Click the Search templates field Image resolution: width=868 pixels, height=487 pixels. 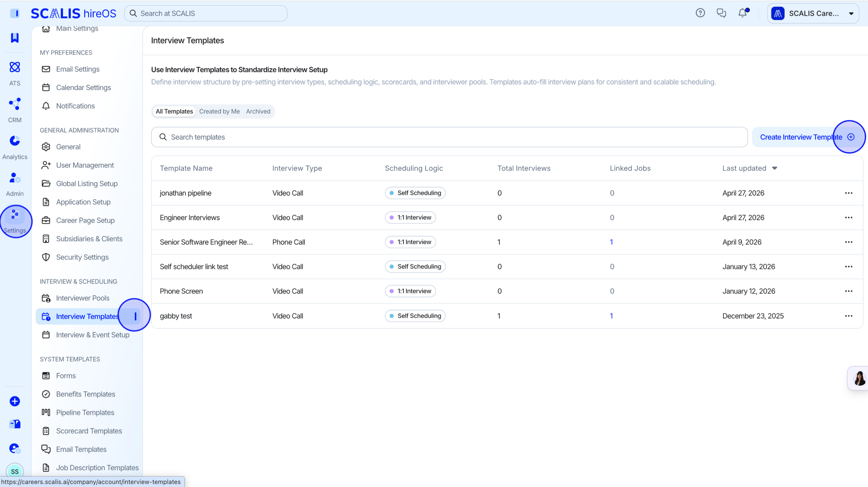pos(449,137)
